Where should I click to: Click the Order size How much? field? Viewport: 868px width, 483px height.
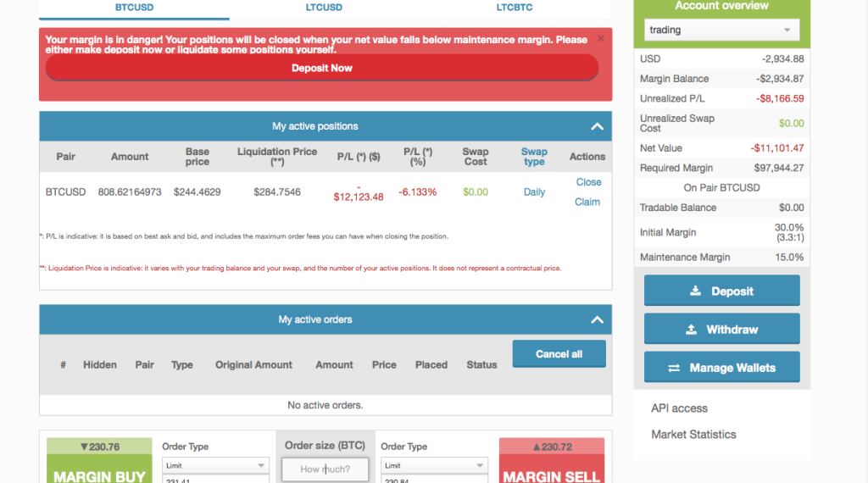(325, 469)
